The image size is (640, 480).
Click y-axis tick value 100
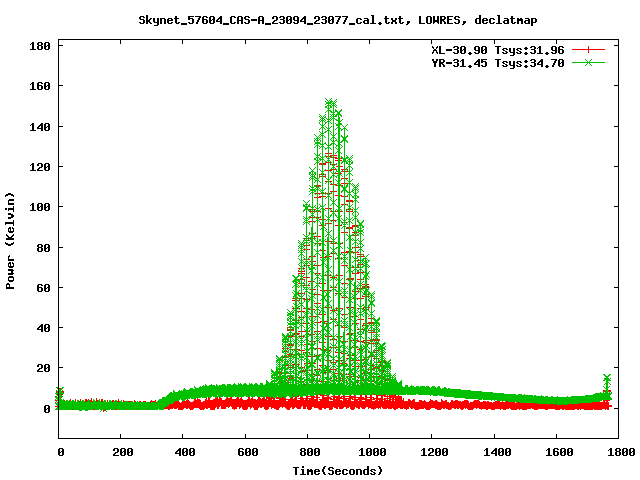pyautogui.click(x=40, y=207)
